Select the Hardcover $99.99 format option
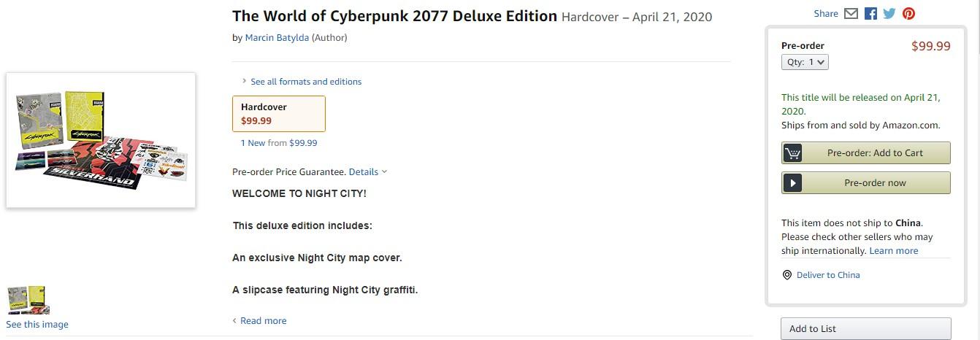980x340 pixels. tap(278, 114)
